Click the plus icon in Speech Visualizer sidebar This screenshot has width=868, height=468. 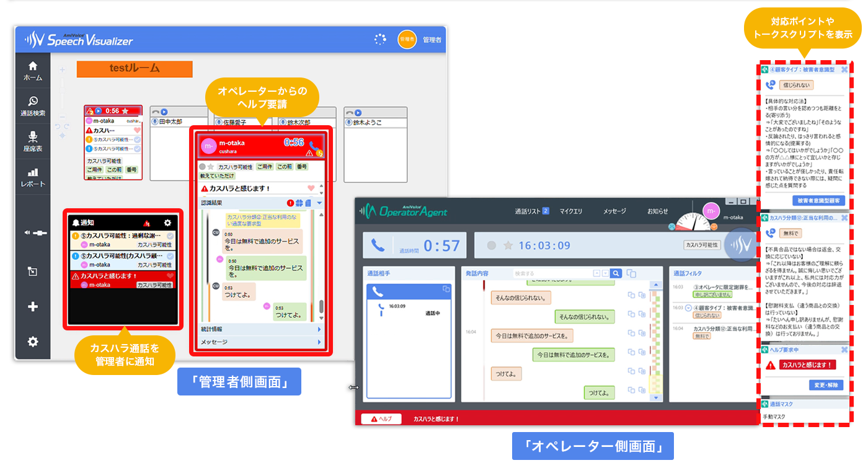pos(33,306)
